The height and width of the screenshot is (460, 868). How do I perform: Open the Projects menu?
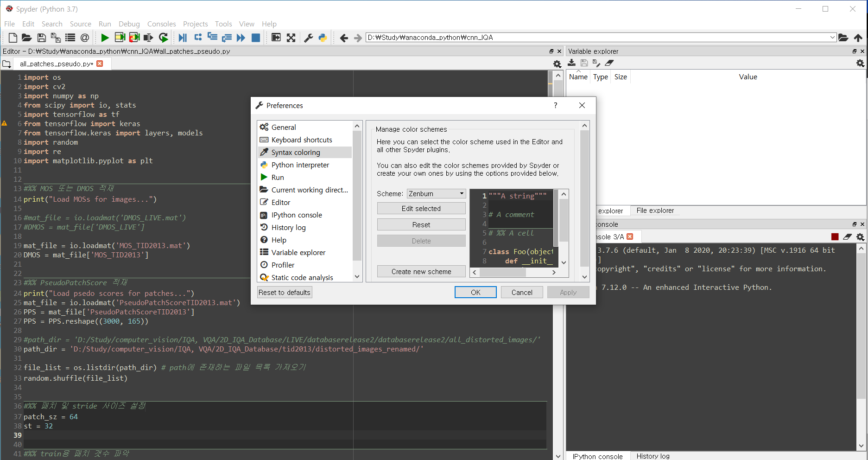pos(195,24)
